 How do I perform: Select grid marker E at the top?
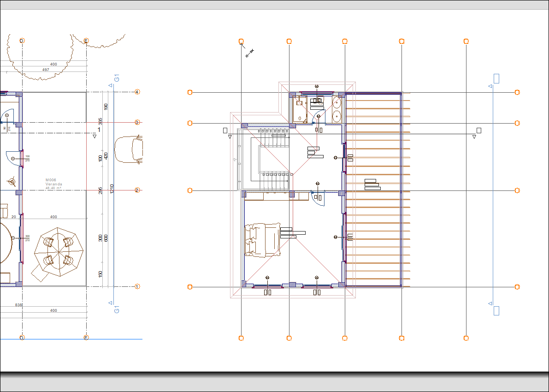[86, 41]
